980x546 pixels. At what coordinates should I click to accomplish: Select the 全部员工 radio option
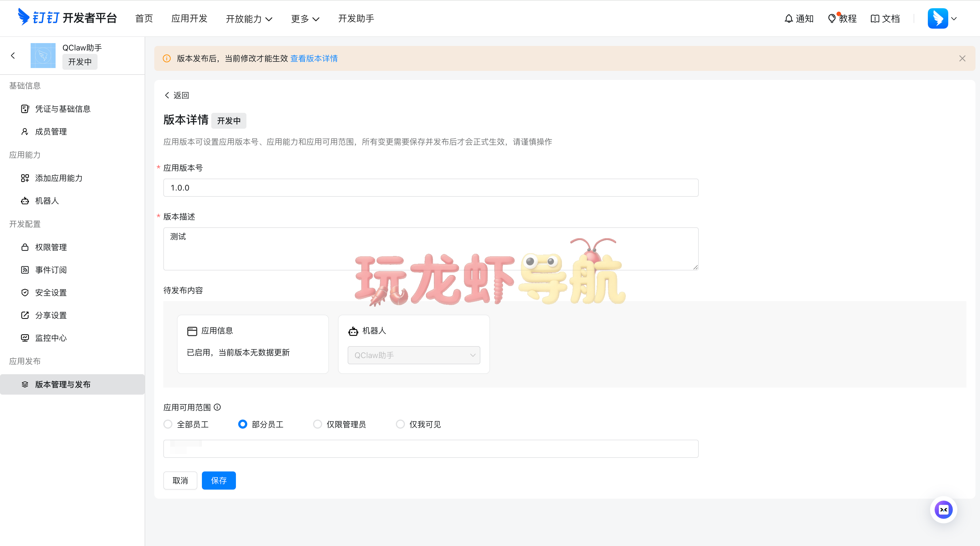168,424
